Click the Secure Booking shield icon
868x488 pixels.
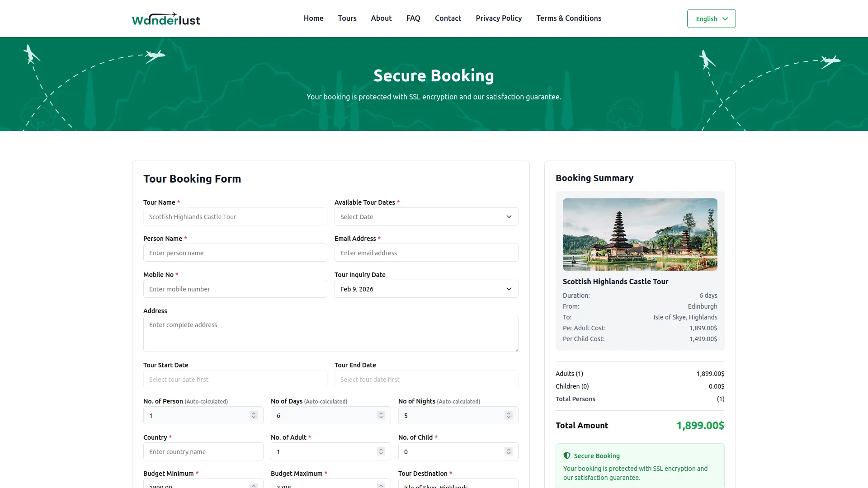tap(567, 455)
